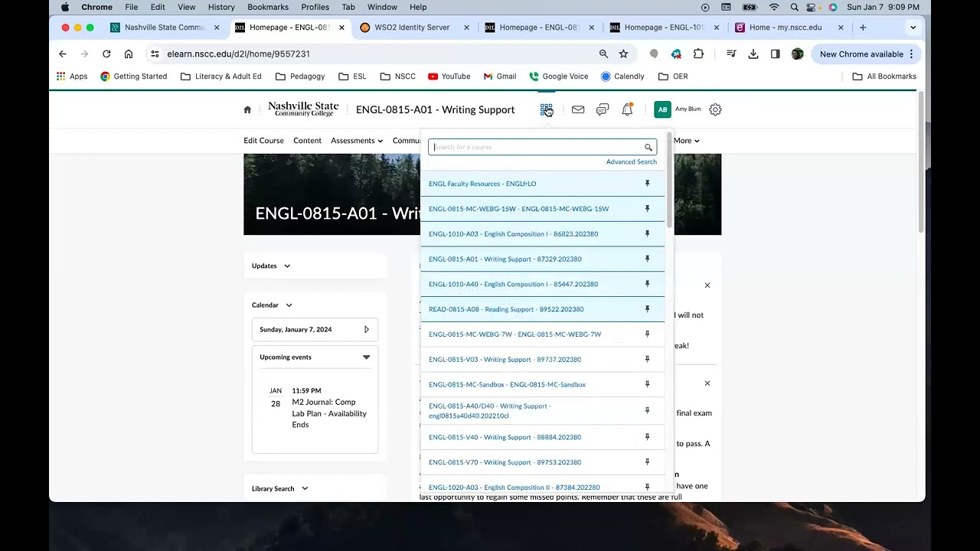The width and height of the screenshot is (980, 551).
Task: Open macOS Spotlight search icon
Action: point(794,7)
